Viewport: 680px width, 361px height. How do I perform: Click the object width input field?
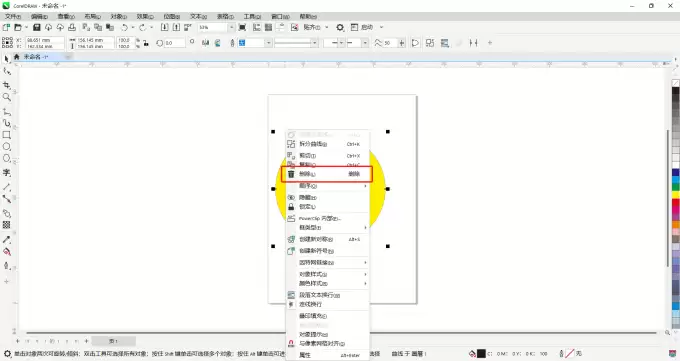pos(95,40)
